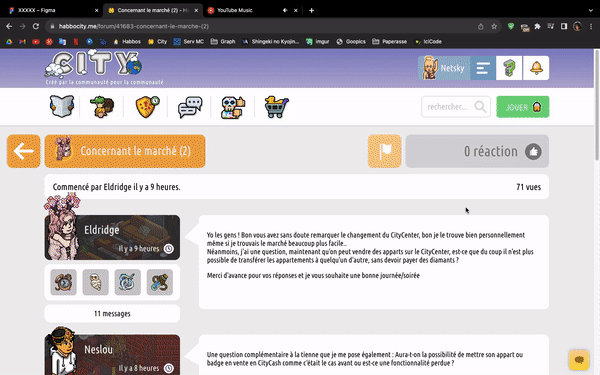Open Neslou's profile card
Image resolution: width=600 pixels, height=375 pixels.
[x=112, y=355]
